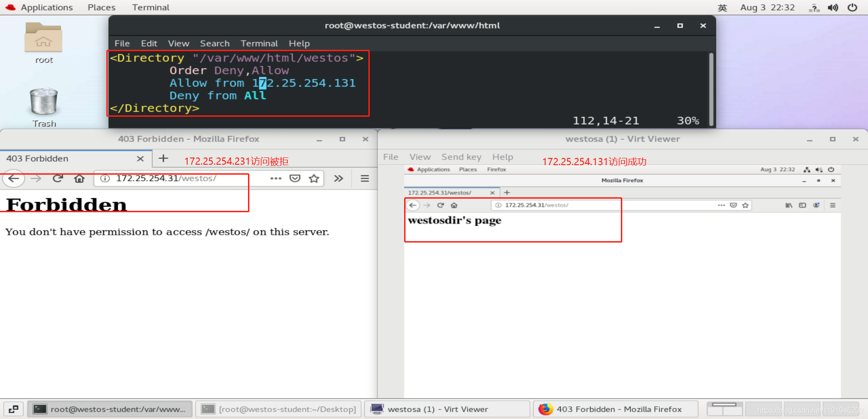Viewport: 868px width, 419px height.
Task: Open the Terminal app menu in top bar
Action: [x=151, y=7]
